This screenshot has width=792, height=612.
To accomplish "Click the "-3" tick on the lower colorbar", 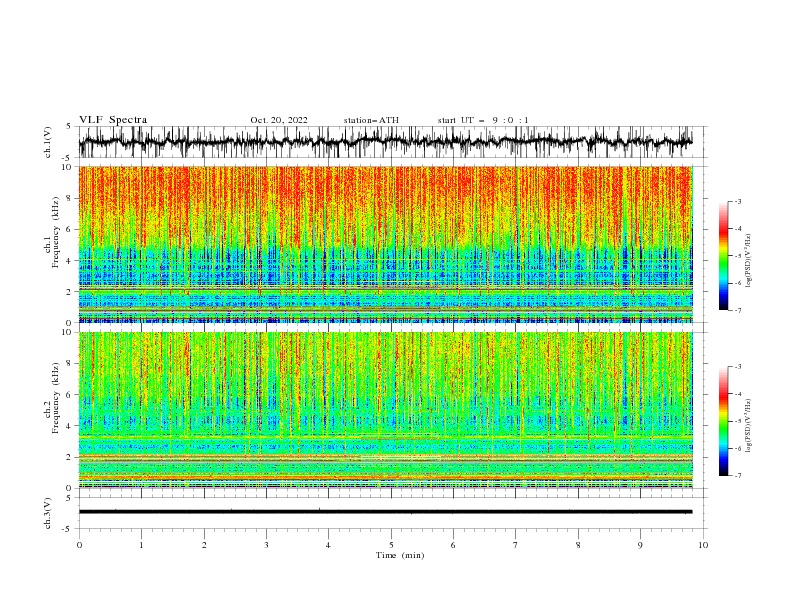I will (738, 367).
